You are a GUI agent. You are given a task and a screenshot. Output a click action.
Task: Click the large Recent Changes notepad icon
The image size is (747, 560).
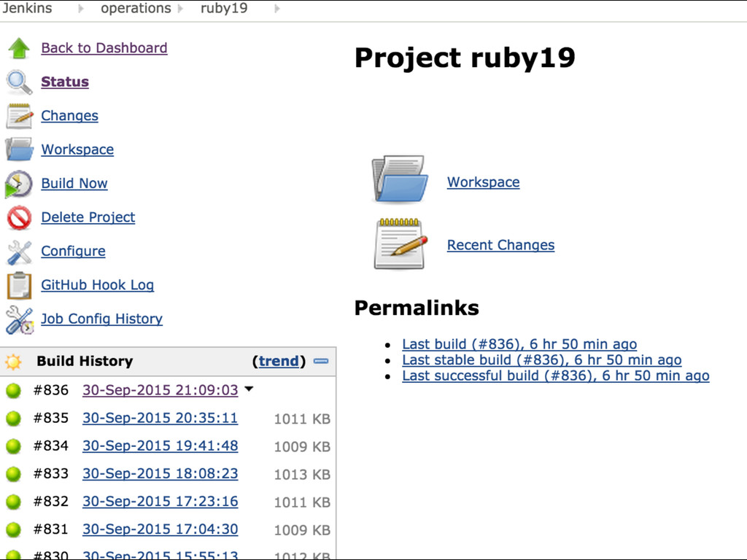tap(399, 244)
